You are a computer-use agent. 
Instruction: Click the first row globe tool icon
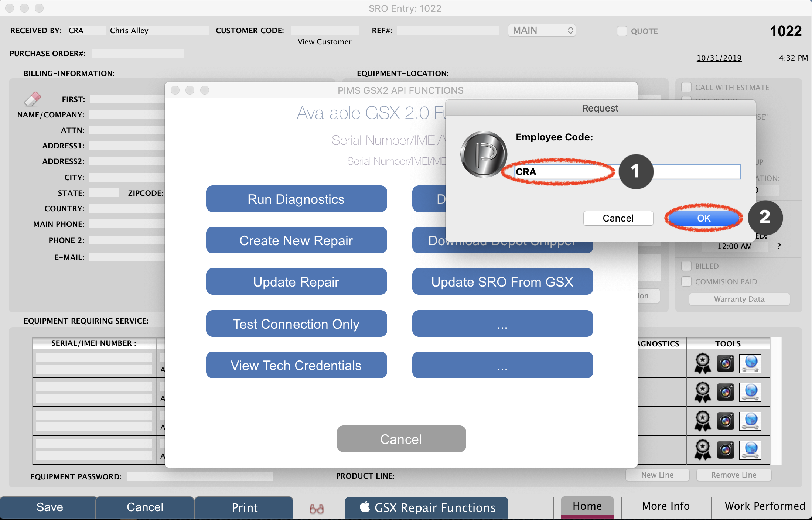coord(750,363)
